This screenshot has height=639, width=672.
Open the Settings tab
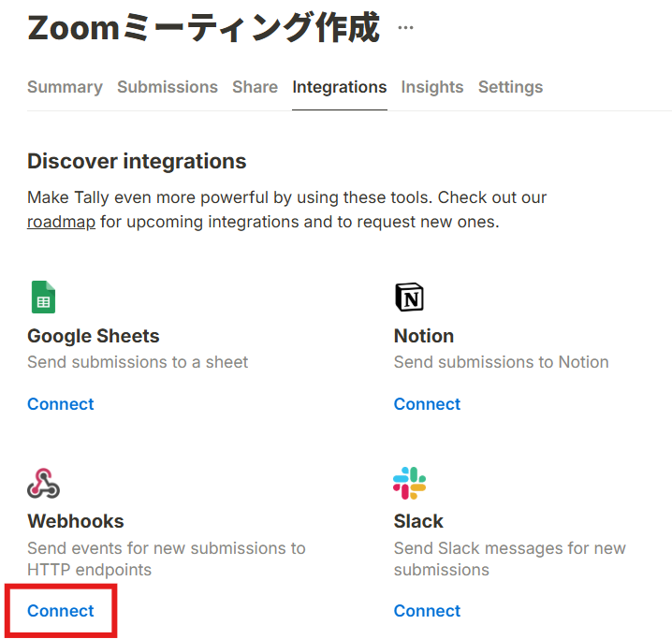click(510, 87)
